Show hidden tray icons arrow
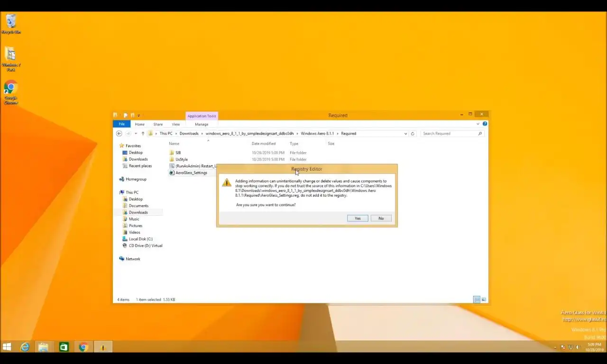Image resolution: width=607 pixels, height=364 pixels. [555, 347]
